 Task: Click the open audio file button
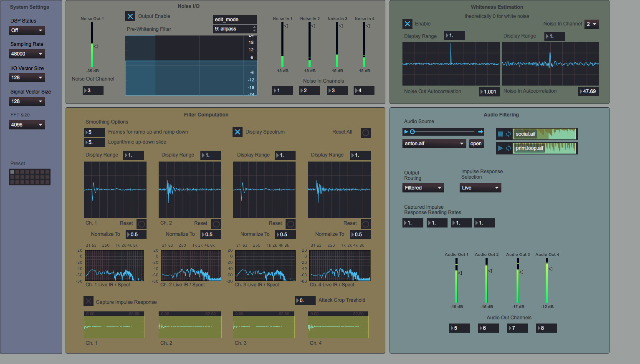click(476, 144)
